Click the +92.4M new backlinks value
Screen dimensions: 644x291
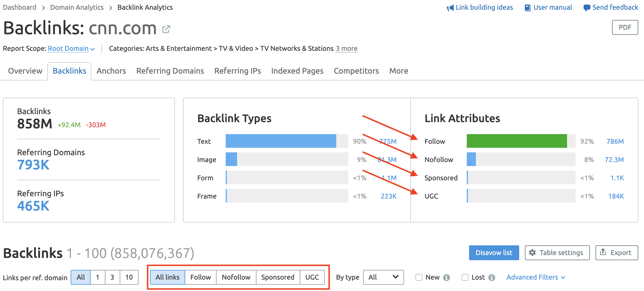tap(69, 125)
